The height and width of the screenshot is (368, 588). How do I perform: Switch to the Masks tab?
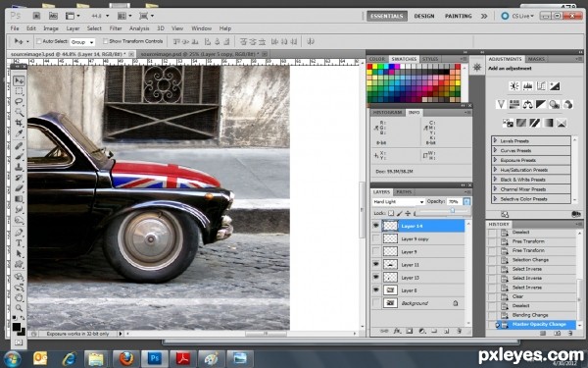pyautogui.click(x=536, y=59)
